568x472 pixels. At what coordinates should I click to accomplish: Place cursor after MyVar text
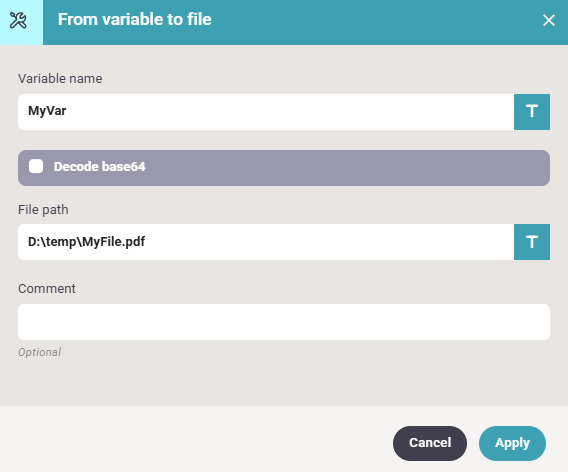click(67, 111)
